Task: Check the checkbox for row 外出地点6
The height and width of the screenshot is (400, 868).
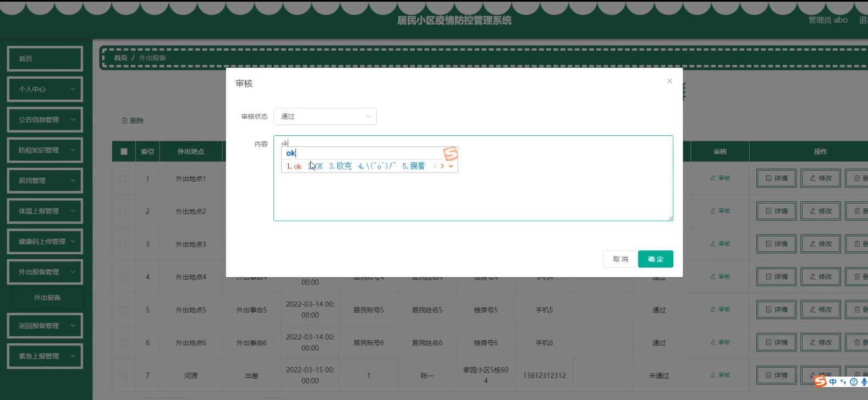Action: tap(123, 343)
